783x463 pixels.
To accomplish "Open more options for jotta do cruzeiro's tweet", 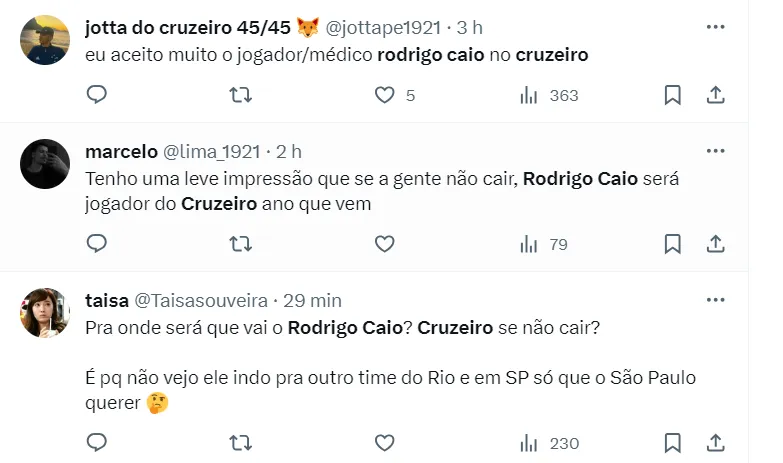I will pyautogui.click(x=715, y=27).
